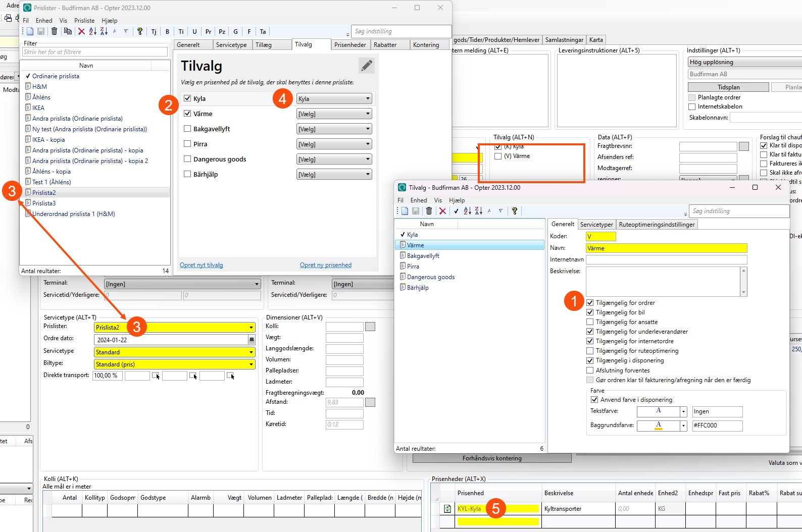Sort A-Z ascending in Prislister toolbar

click(x=93, y=31)
